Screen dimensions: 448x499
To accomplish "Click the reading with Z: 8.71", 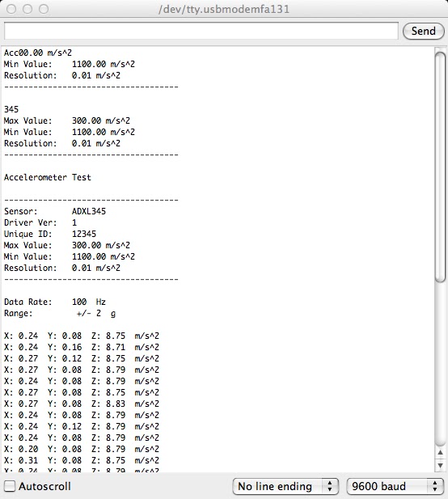I will [x=82, y=347].
